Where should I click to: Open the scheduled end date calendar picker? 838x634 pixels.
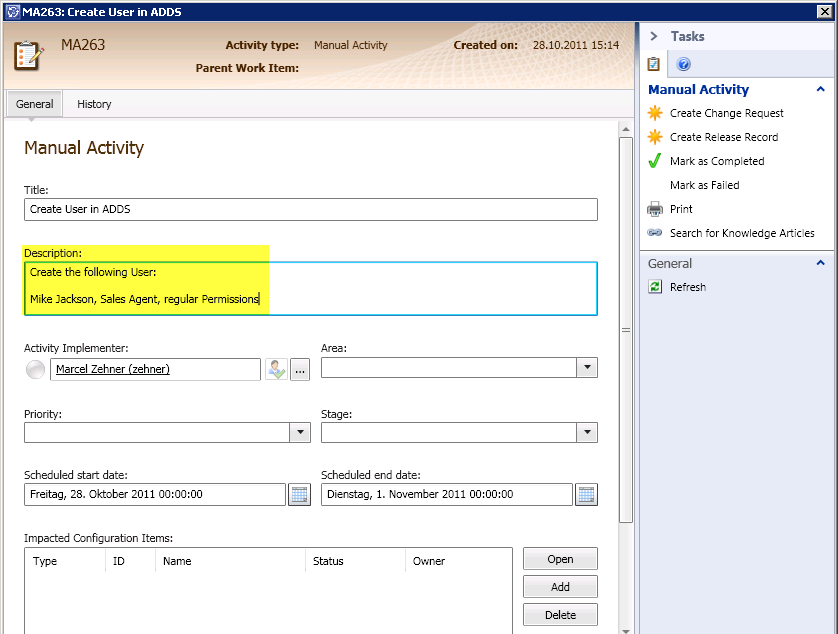[586, 494]
